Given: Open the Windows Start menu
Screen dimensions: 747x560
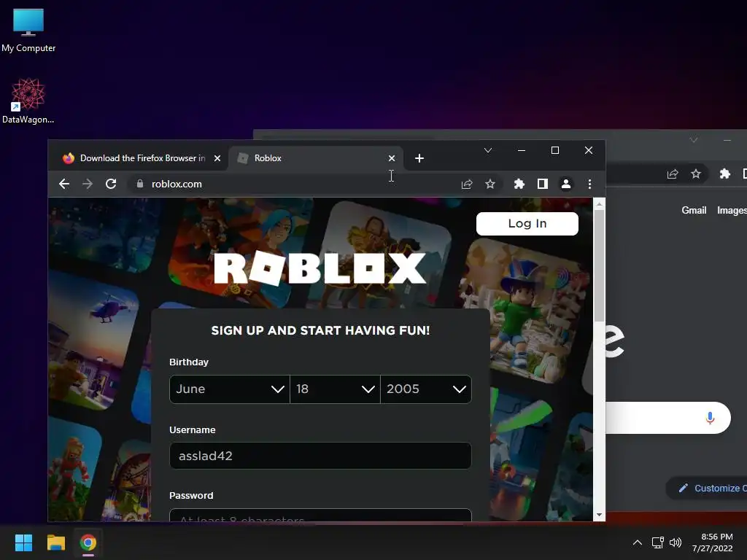Looking at the screenshot, I should tap(23, 542).
